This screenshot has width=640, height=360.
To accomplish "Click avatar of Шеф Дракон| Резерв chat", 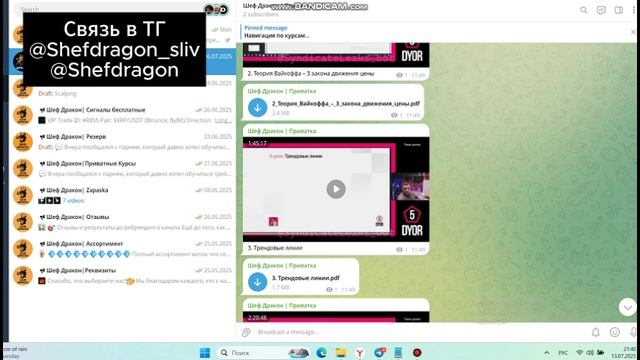I will (23, 142).
